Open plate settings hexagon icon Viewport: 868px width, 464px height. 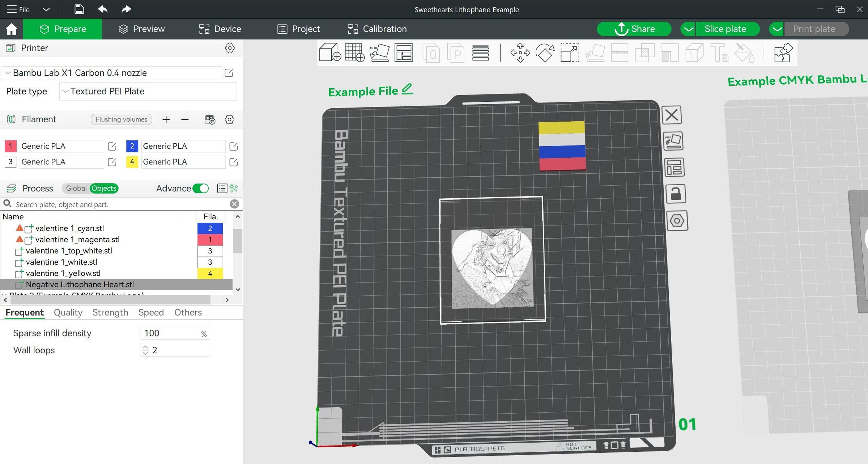click(677, 220)
